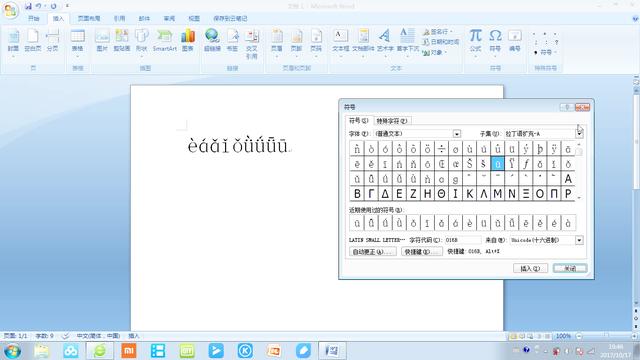Click the Bookmark (书签) icon
The width and height of the screenshot is (640, 360).
click(x=232, y=40)
